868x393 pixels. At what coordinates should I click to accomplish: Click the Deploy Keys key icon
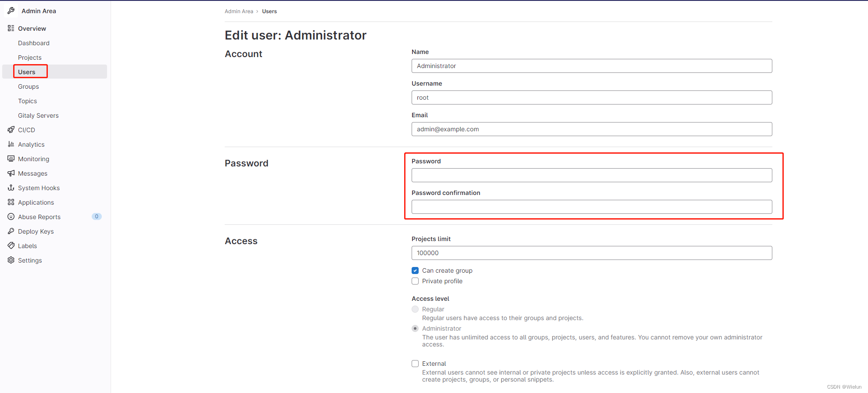point(11,231)
